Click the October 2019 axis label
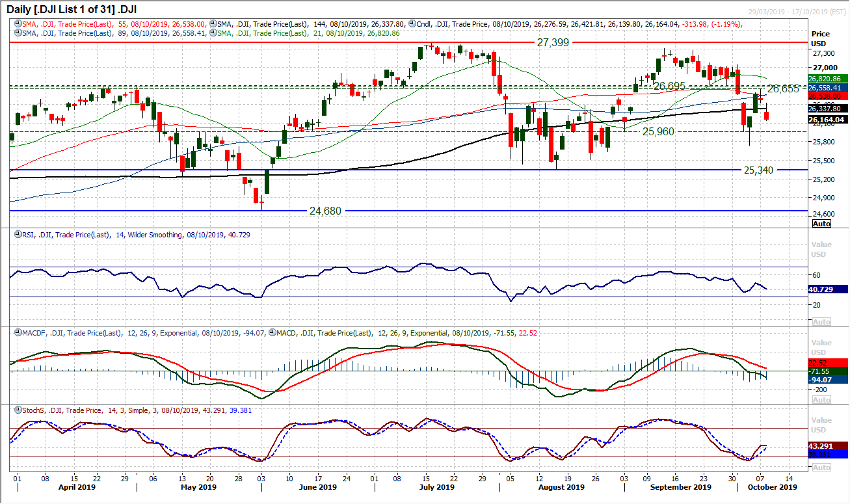Screen dimensions: 850x504 pyautogui.click(x=771, y=486)
